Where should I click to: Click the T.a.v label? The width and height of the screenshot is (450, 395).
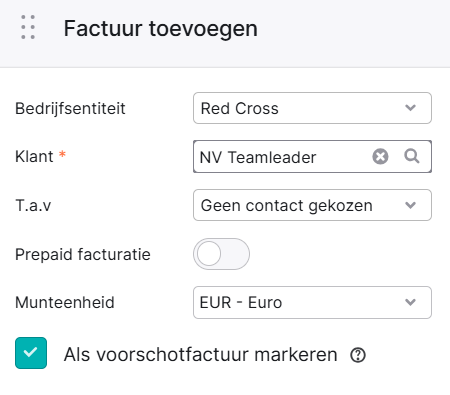(33, 205)
